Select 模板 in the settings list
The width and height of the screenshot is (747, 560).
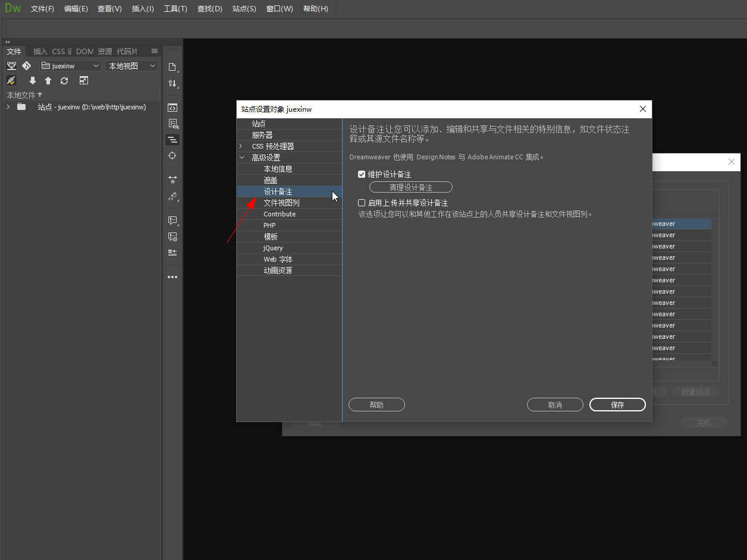(289, 237)
